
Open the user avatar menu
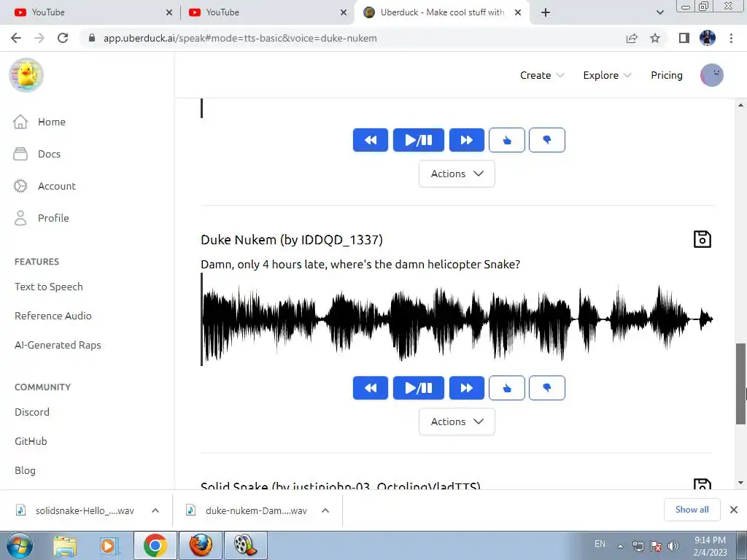(x=712, y=75)
